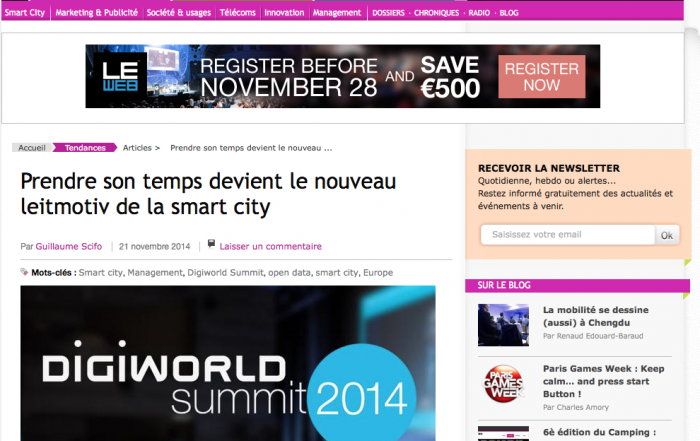700x441 pixels.
Task: Click the comment bubble icon
Action: coord(211,244)
